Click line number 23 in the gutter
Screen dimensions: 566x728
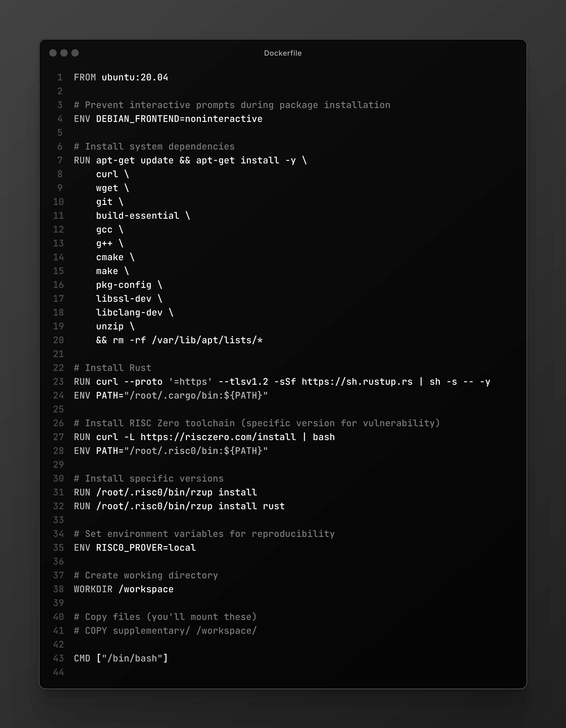pos(58,382)
